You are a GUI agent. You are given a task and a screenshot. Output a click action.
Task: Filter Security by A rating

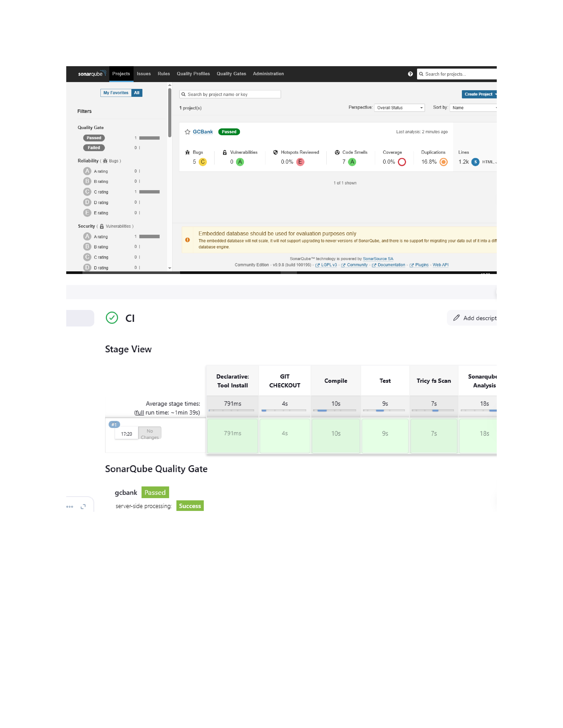[121, 237]
